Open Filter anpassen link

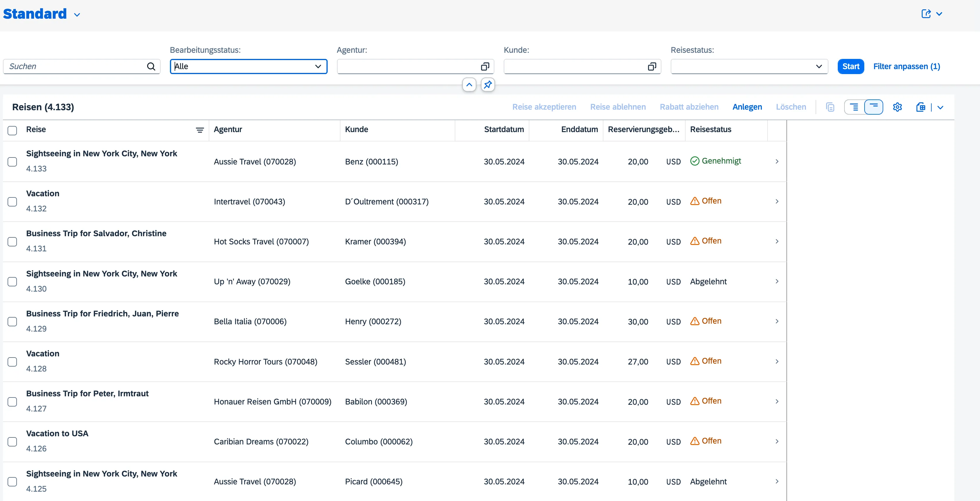[906, 66]
